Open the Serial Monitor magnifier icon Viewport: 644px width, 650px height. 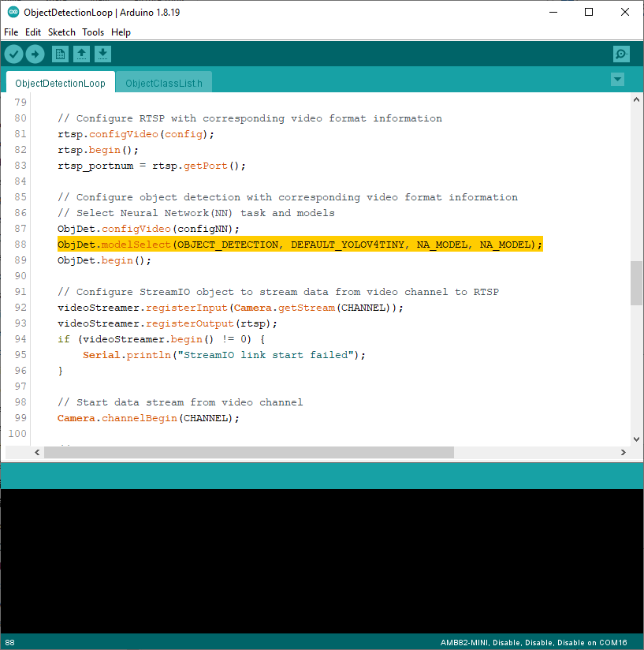tap(621, 54)
